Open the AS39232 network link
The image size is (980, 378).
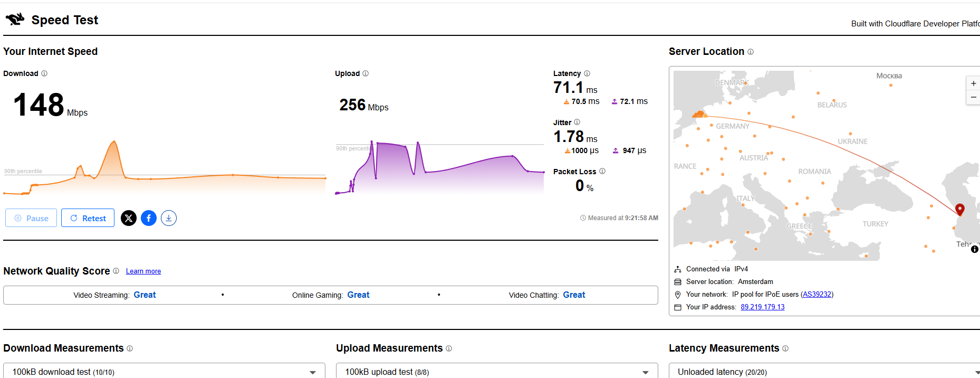[x=817, y=295]
